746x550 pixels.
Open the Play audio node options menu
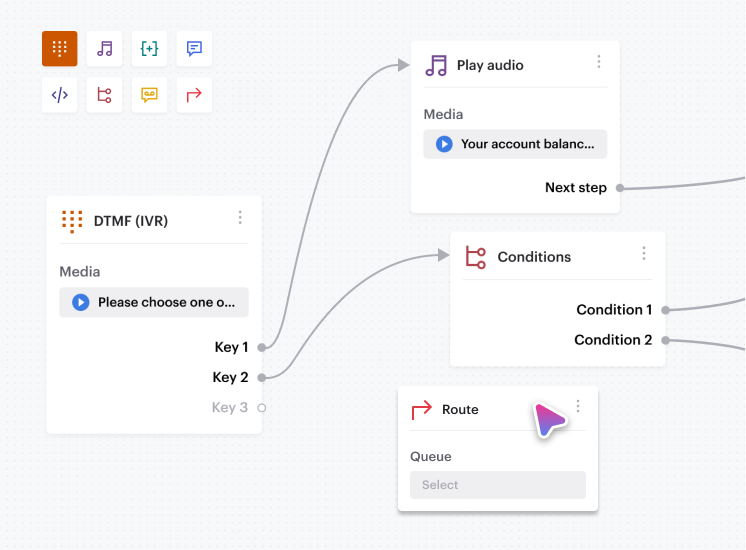point(599,61)
